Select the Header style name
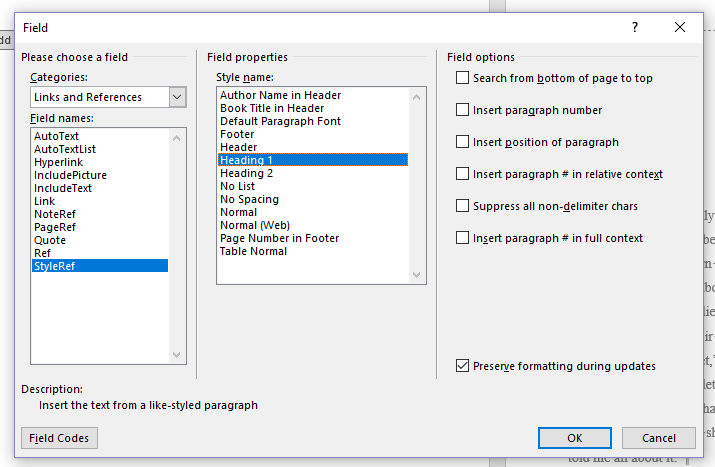Image resolution: width=715 pixels, height=467 pixels. (x=313, y=147)
